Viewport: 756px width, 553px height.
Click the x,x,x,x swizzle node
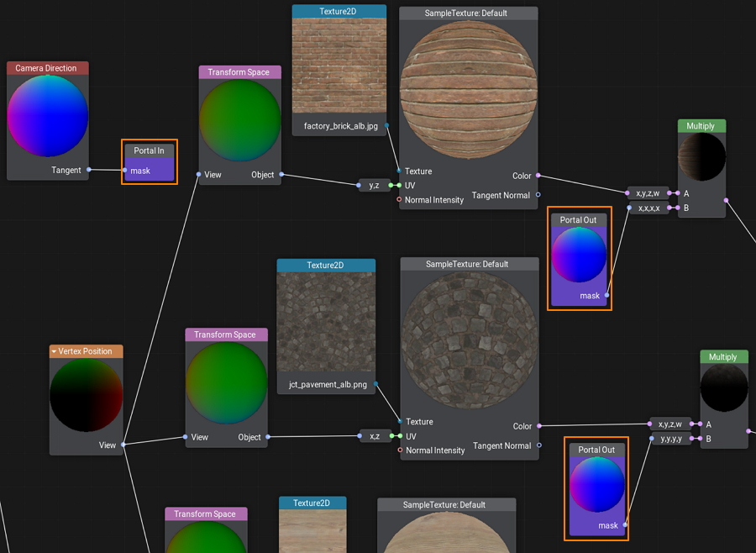click(x=648, y=208)
